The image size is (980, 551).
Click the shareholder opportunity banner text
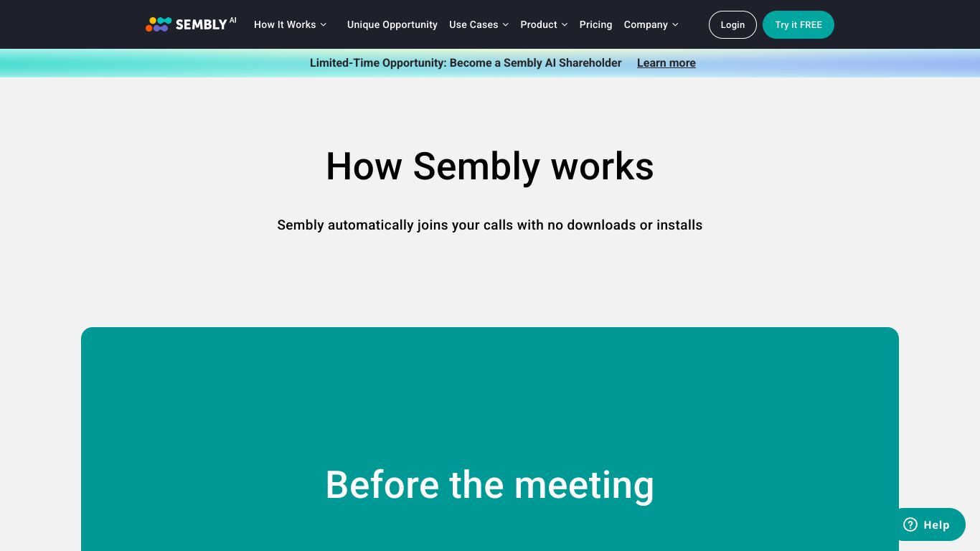pyautogui.click(x=466, y=63)
